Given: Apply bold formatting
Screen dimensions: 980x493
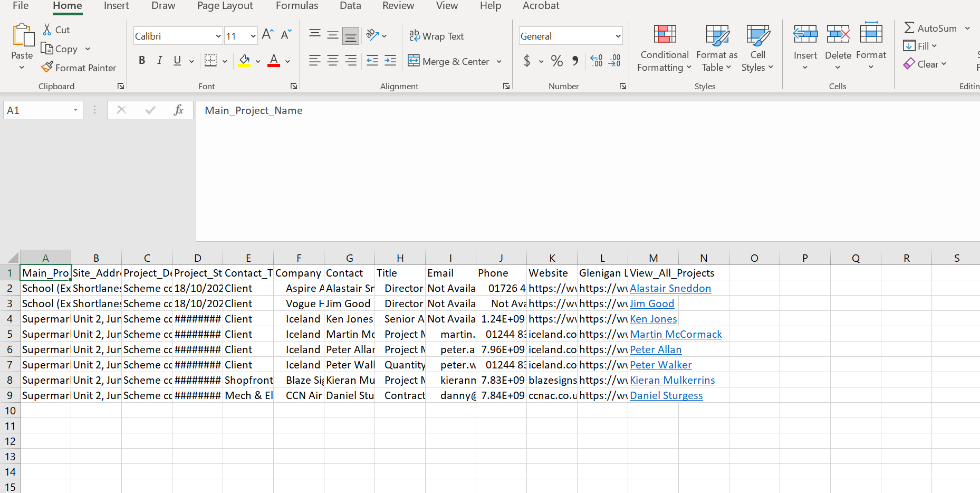Looking at the screenshot, I should [141, 60].
